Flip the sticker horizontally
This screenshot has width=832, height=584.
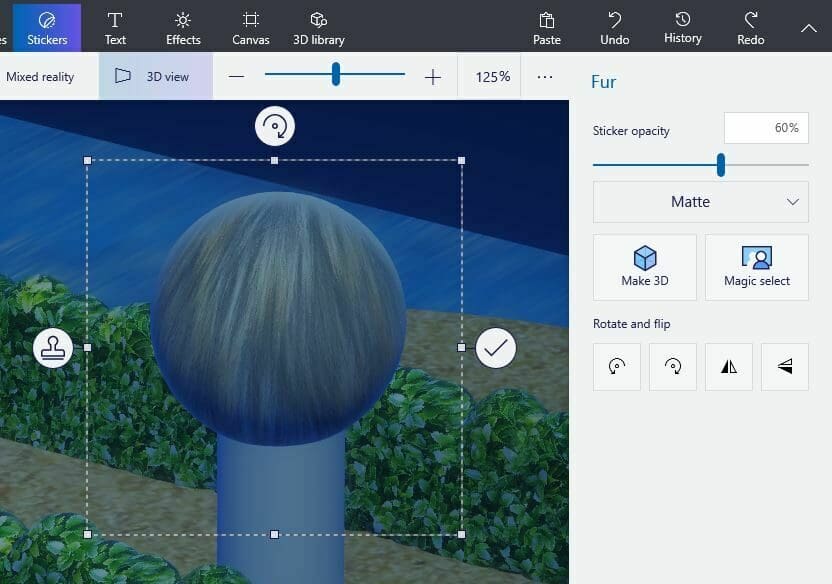[729, 367]
